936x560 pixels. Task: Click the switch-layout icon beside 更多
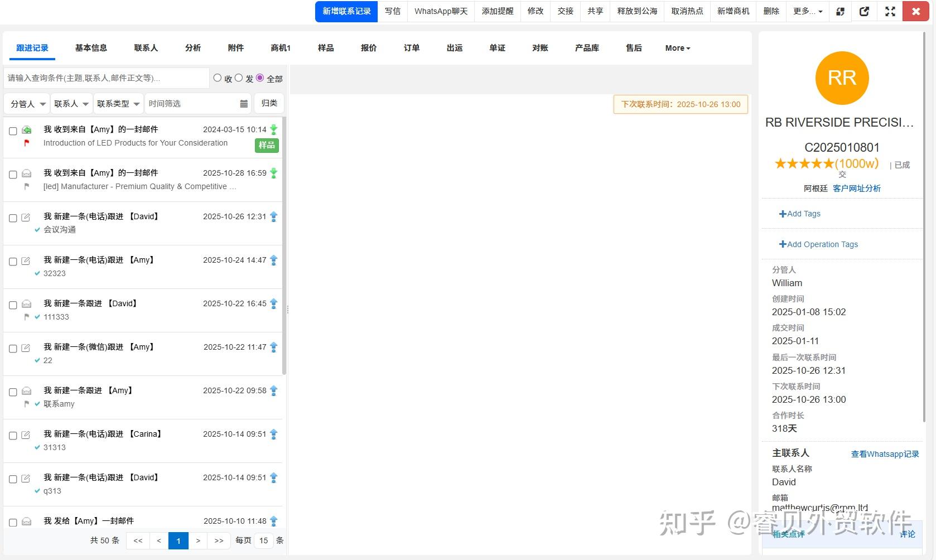tap(840, 11)
